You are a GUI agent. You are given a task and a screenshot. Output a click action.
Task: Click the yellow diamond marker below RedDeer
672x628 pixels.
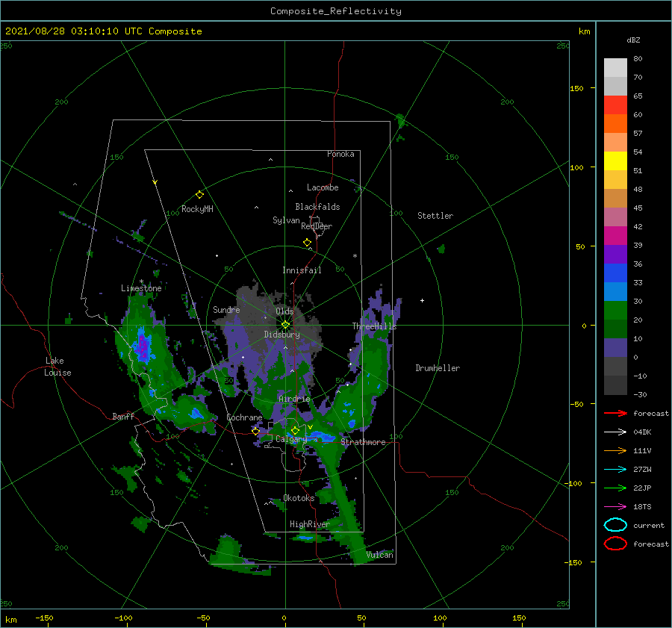[308, 242]
